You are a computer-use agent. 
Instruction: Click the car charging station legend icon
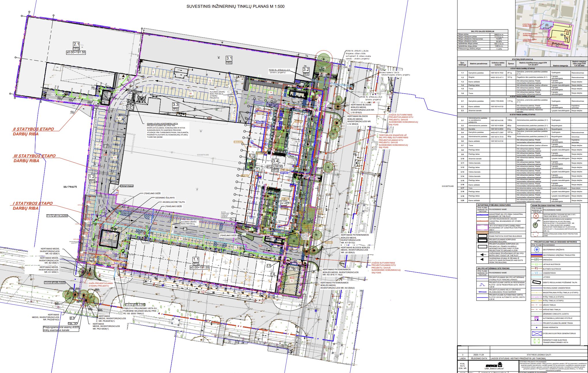536,319
